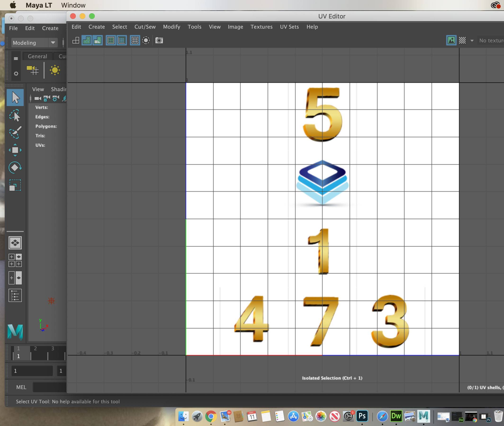
Task: Open the UV Sets menu
Action: pyautogui.click(x=289, y=27)
